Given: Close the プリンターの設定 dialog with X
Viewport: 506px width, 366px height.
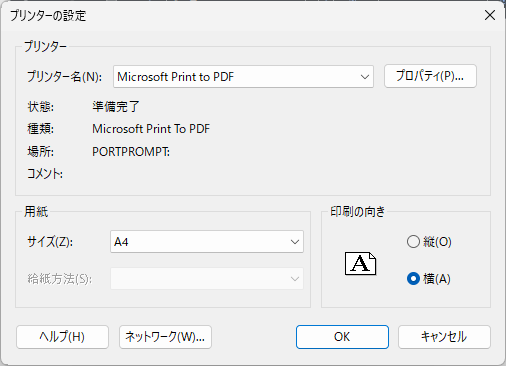Looking at the screenshot, I should [x=490, y=15].
